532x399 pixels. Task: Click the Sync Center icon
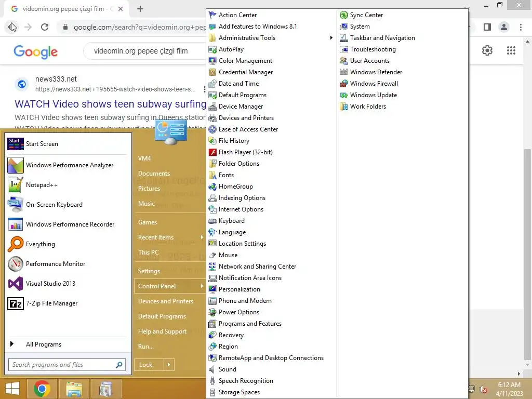click(x=344, y=15)
